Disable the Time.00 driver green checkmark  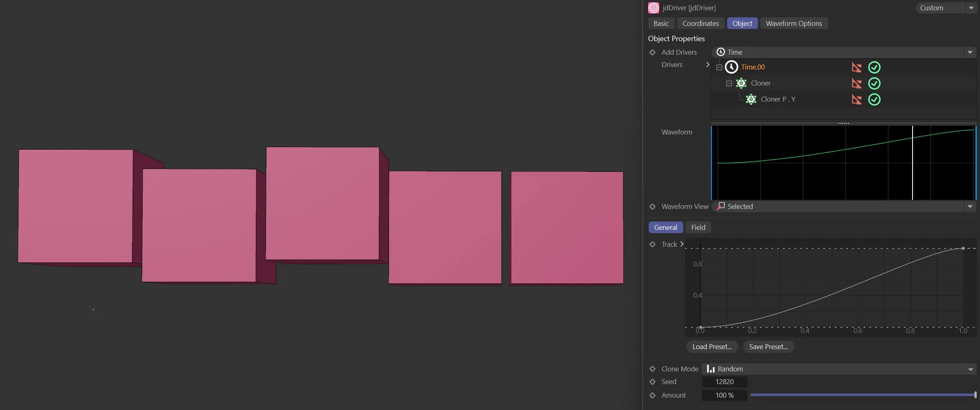pyautogui.click(x=874, y=67)
